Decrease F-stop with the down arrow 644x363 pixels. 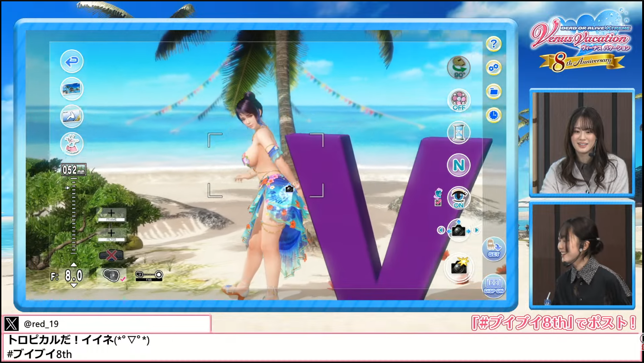point(73,285)
